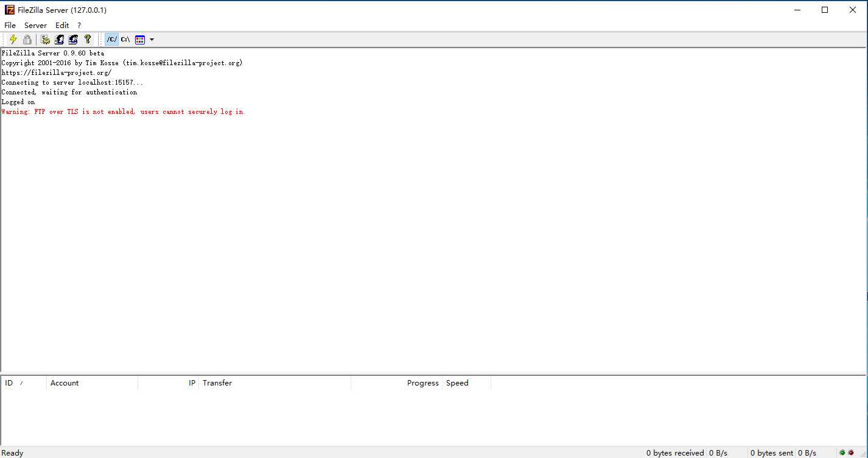Click the yellow question mark help icon
The width and height of the screenshot is (868, 458).
[88, 40]
